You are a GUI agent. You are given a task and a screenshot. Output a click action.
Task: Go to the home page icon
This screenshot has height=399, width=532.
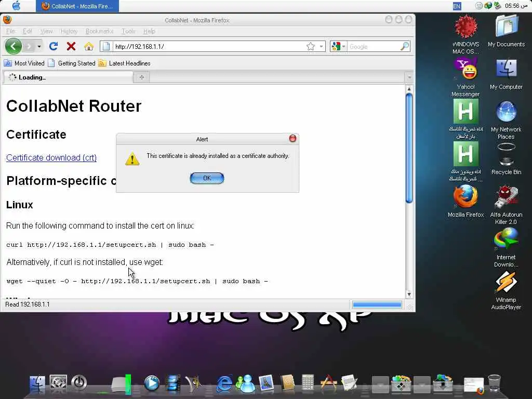[x=89, y=46]
